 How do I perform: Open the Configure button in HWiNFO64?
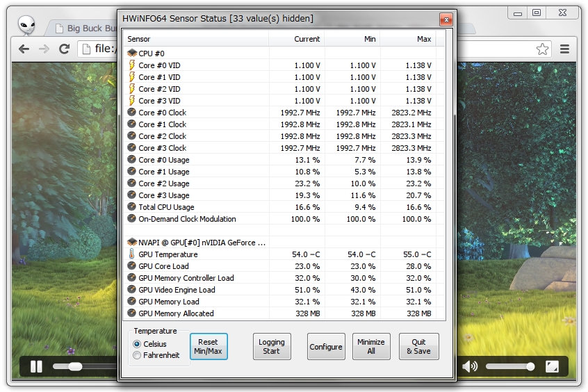point(326,347)
